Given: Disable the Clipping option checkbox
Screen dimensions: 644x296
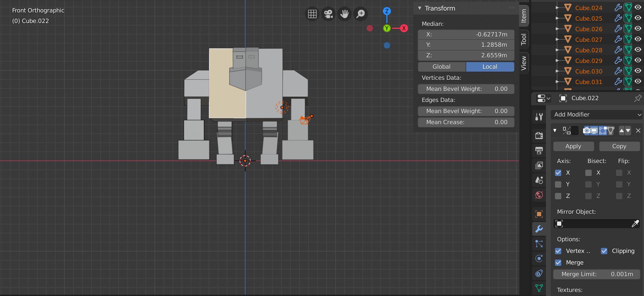Looking at the screenshot, I should pyautogui.click(x=604, y=251).
